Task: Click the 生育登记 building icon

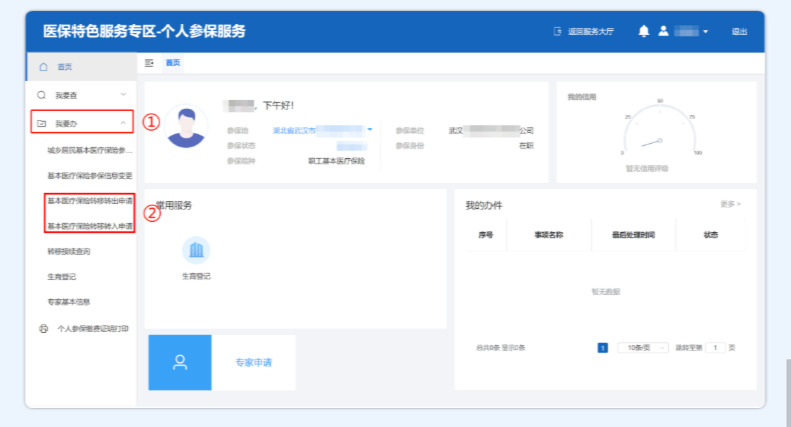Action: point(196,250)
